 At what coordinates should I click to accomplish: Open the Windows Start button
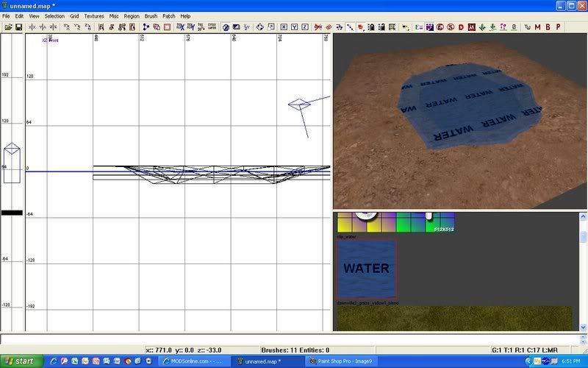tap(21, 361)
